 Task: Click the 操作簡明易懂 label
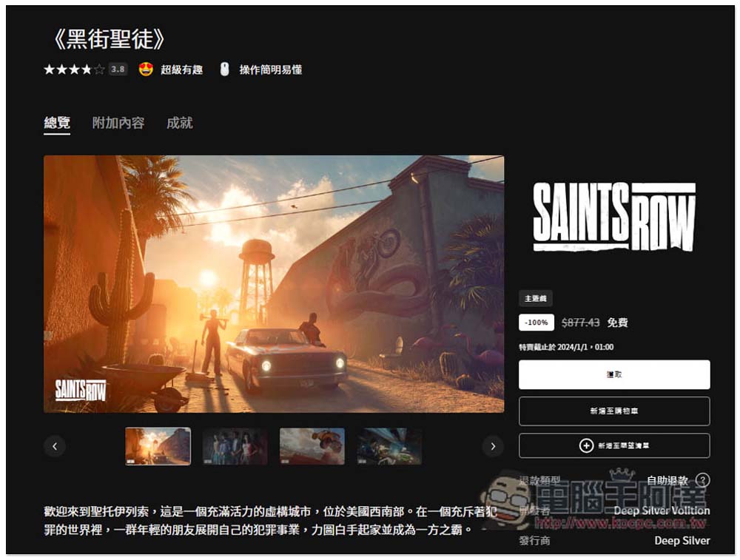tap(270, 70)
